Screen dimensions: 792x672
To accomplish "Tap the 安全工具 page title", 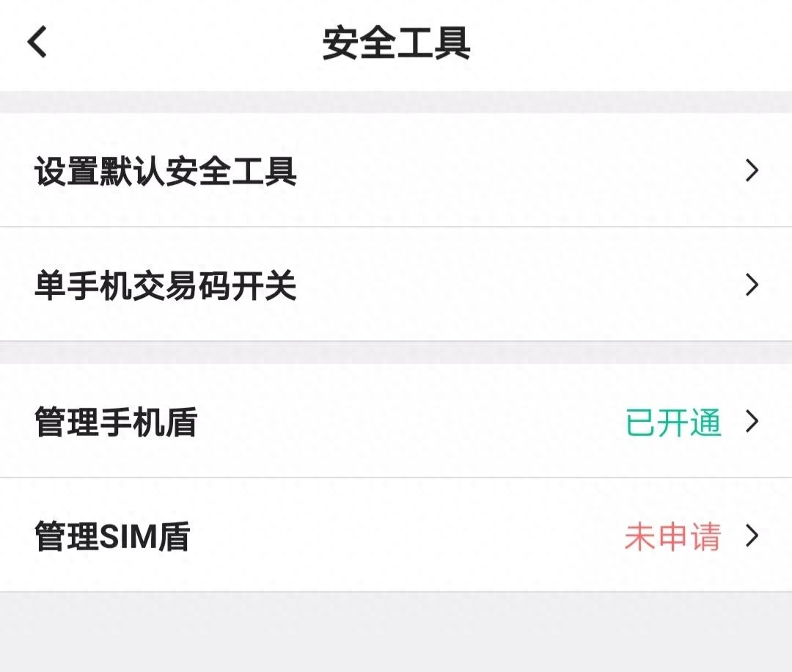I will pyautogui.click(x=397, y=43).
